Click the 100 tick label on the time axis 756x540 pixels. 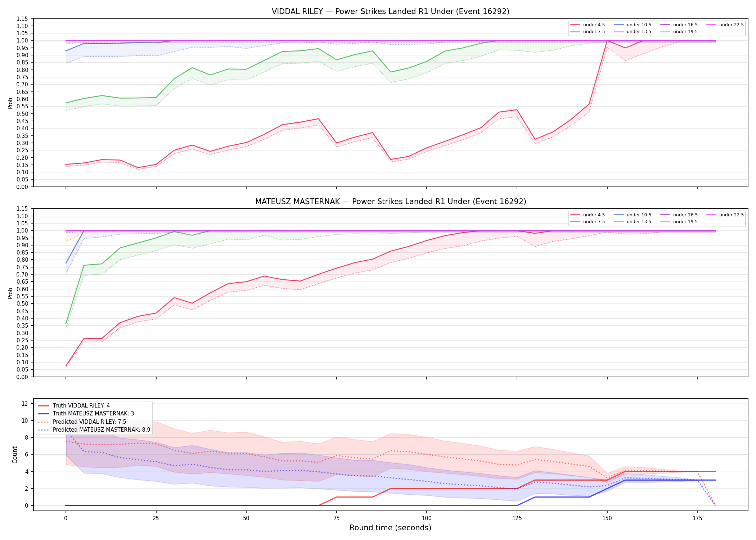427,518
